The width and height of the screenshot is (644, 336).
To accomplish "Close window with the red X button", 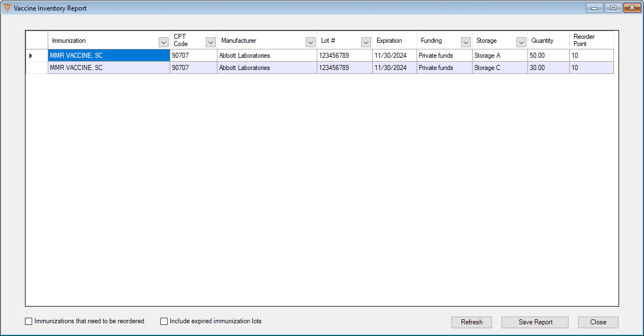I will point(632,8).
